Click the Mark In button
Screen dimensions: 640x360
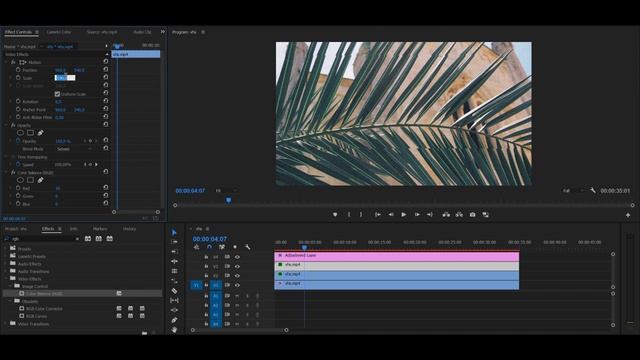(x=349, y=214)
